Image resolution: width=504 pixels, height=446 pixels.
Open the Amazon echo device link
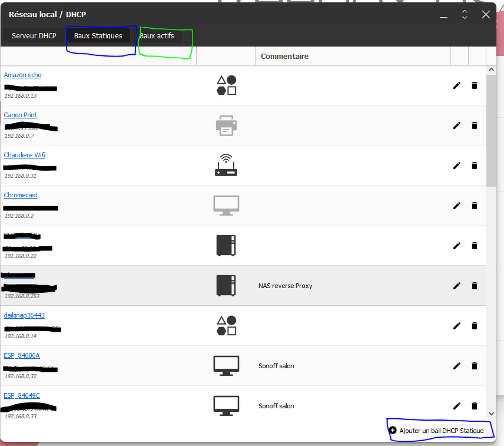pyautogui.click(x=23, y=75)
